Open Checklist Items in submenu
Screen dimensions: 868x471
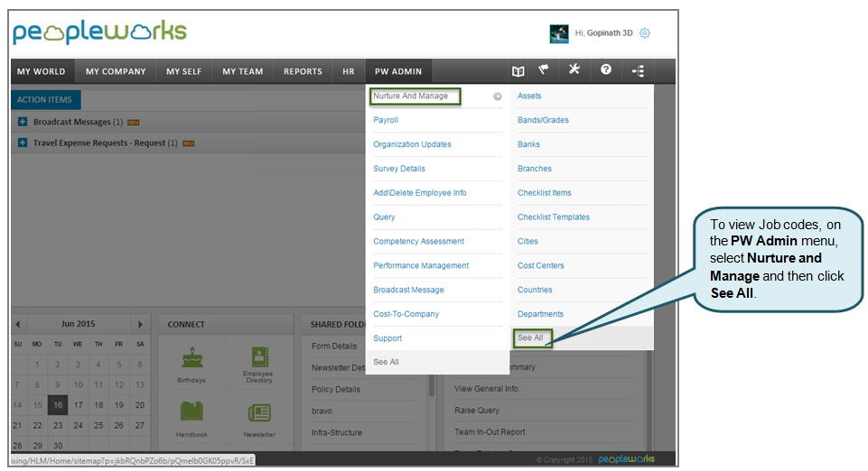click(x=545, y=193)
